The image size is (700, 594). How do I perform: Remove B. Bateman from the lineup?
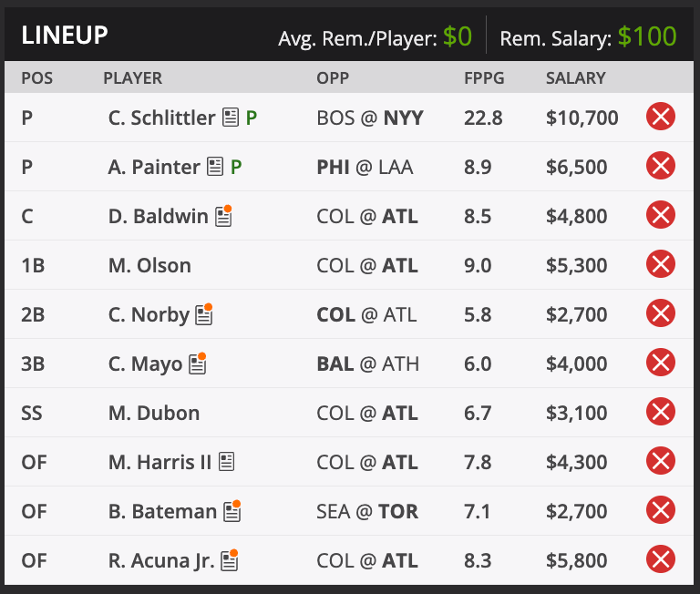660,509
